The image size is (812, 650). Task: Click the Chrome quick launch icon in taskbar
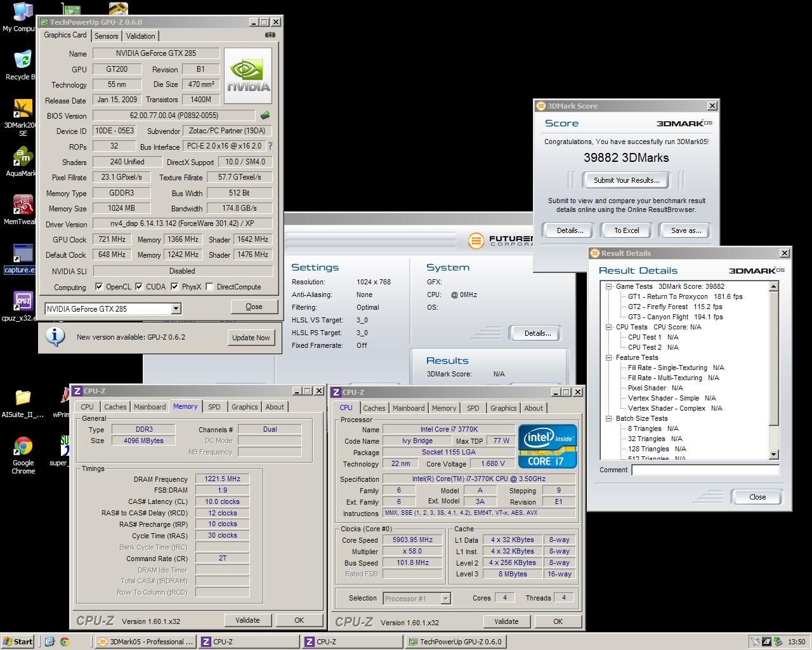[64, 642]
